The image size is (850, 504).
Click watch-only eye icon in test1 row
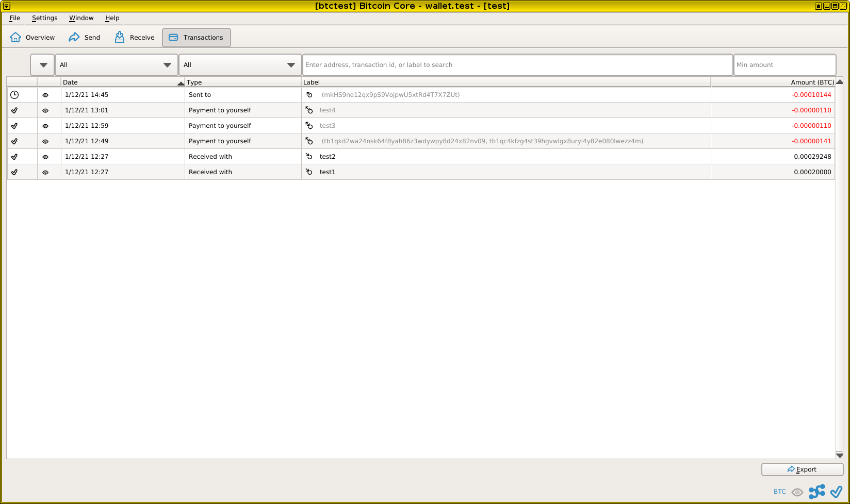45,173
